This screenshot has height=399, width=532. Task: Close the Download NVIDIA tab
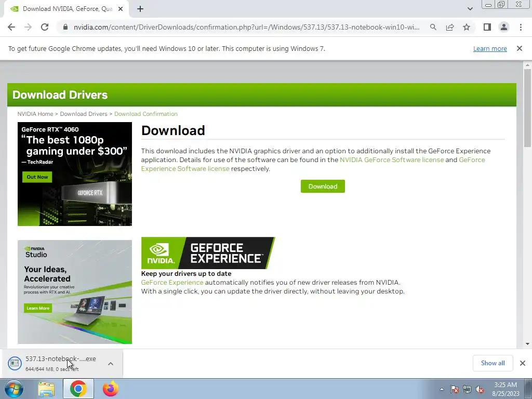121,9
